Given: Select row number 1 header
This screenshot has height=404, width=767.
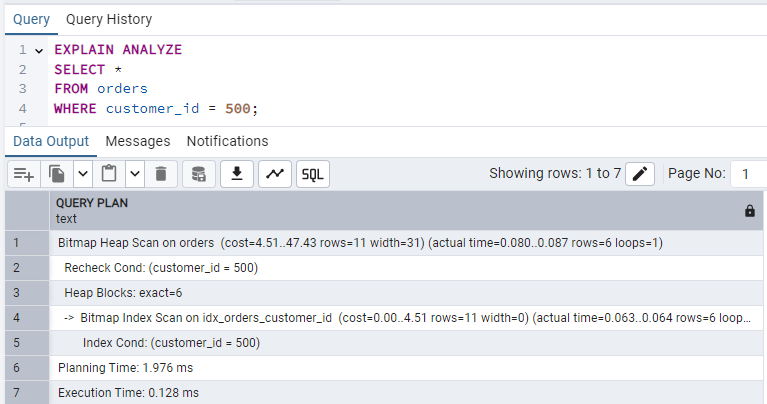Looking at the screenshot, I should point(27,243).
